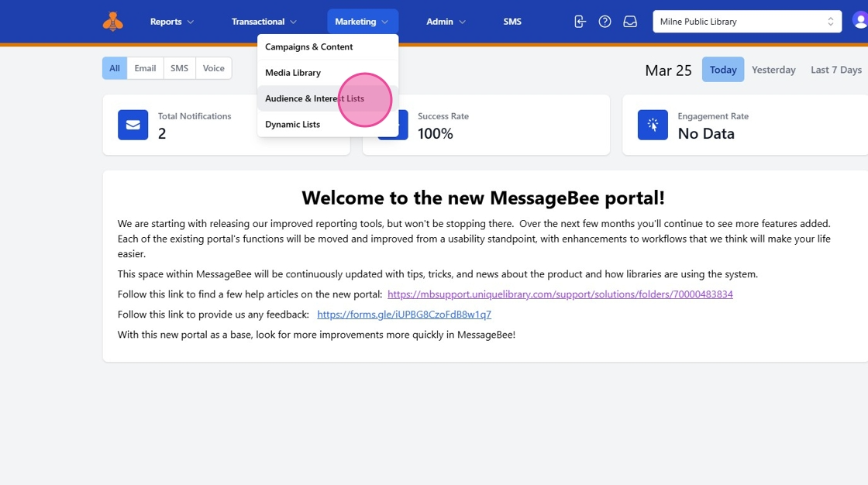
Task: Open the forms.gle feedback link
Action: click(x=404, y=315)
